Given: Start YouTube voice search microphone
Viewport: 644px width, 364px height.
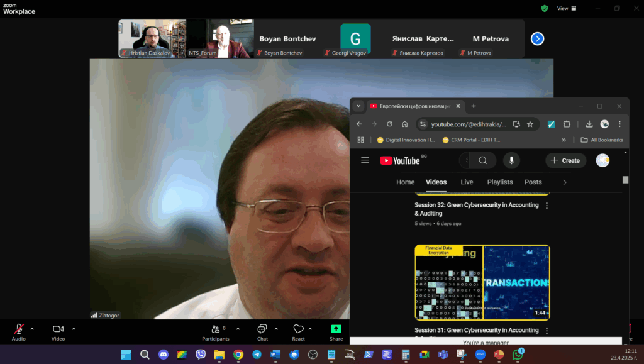Looking at the screenshot, I should (x=511, y=160).
